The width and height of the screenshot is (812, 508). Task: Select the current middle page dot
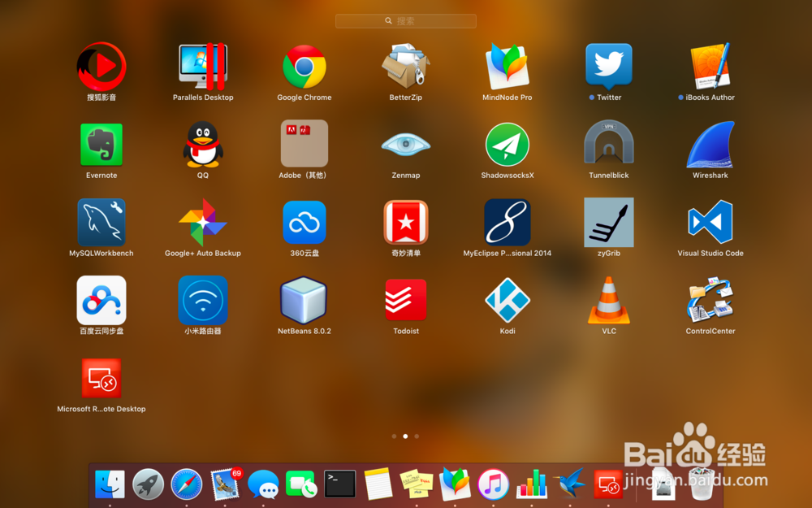coord(405,436)
